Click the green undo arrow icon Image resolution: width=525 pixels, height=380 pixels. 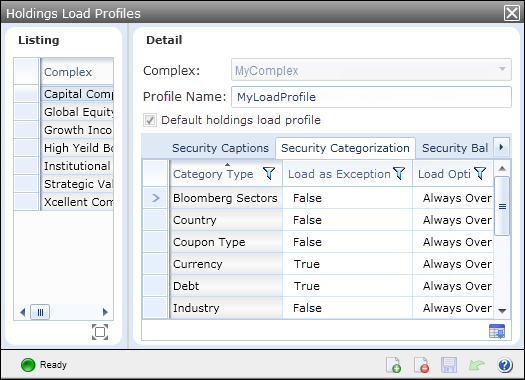point(476,365)
